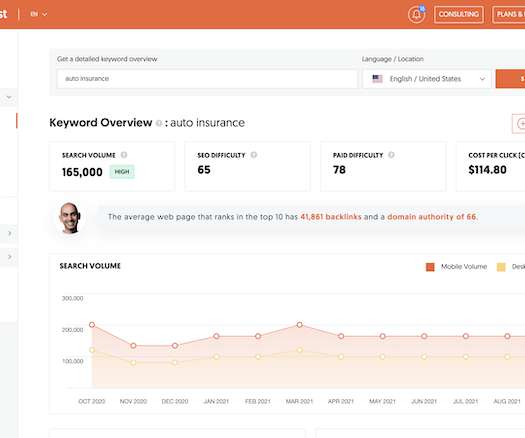Image resolution: width=525 pixels, height=438 pixels.
Task: Click the NOV 2020 mobile data point
Action: [x=133, y=345]
